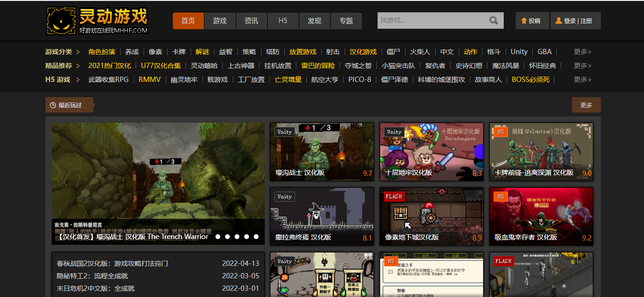Select the first carousel dot indicator
This screenshot has width=644, height=297.
218,237
